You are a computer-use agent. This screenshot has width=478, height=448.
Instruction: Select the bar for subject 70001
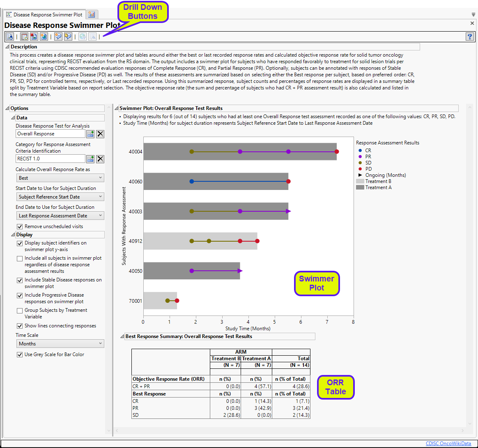point(160,301)
